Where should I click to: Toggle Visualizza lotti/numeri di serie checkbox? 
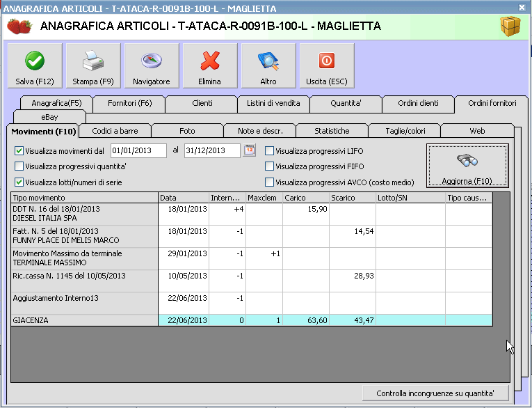(19, 182)
